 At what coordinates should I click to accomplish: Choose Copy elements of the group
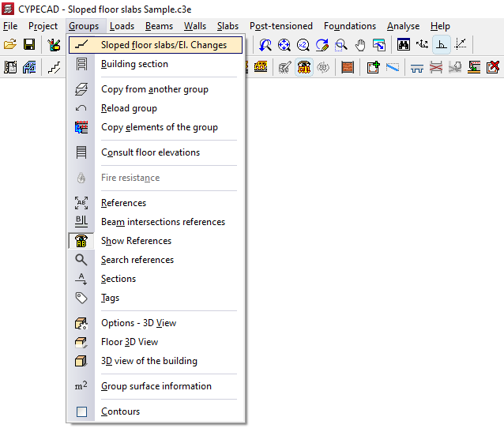(x=156, y=127)
